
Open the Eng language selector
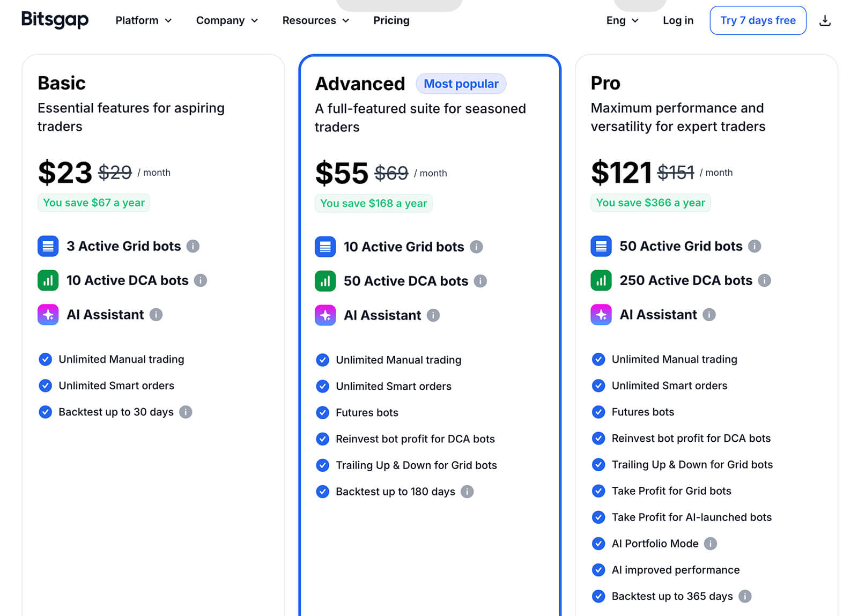(622, 20)
